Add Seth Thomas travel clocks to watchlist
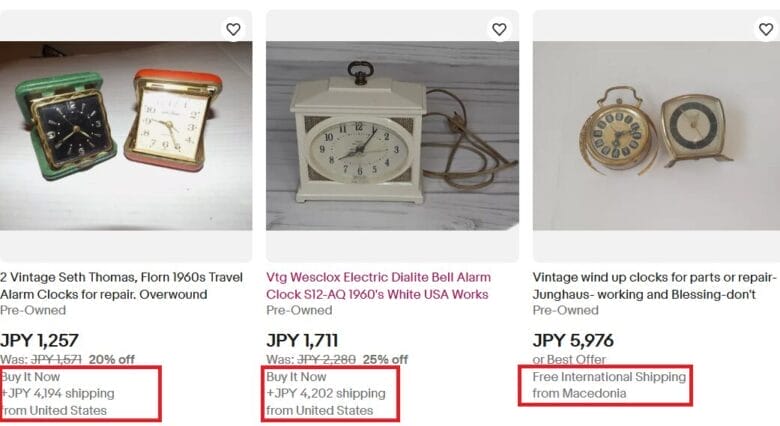780x426 pixels. tap(233, 29)
